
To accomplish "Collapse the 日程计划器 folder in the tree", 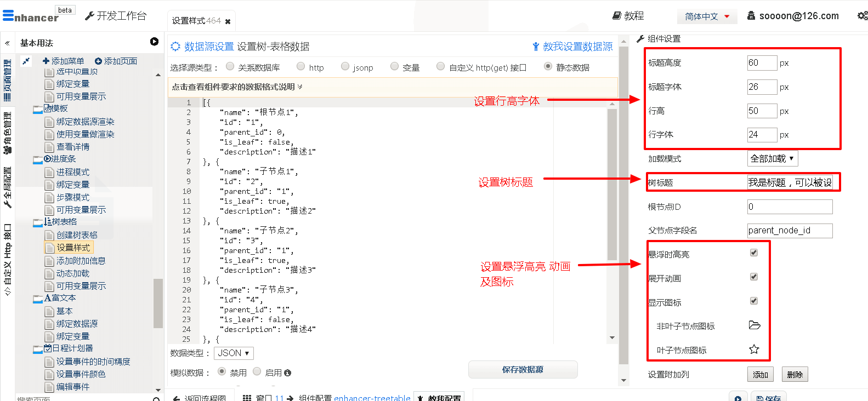I will point(37,349).
